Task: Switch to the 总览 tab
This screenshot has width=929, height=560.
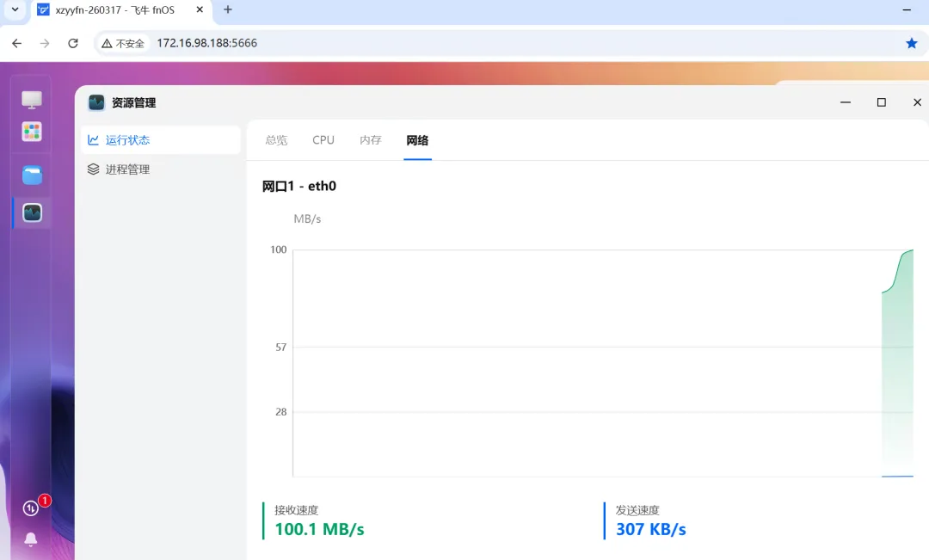Action: tap(276, 140)
